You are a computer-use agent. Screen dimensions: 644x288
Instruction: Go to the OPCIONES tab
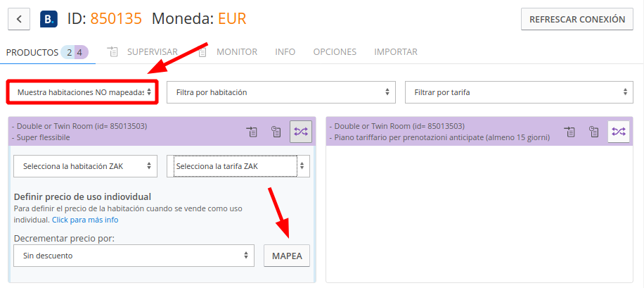(x=335, y=52)
